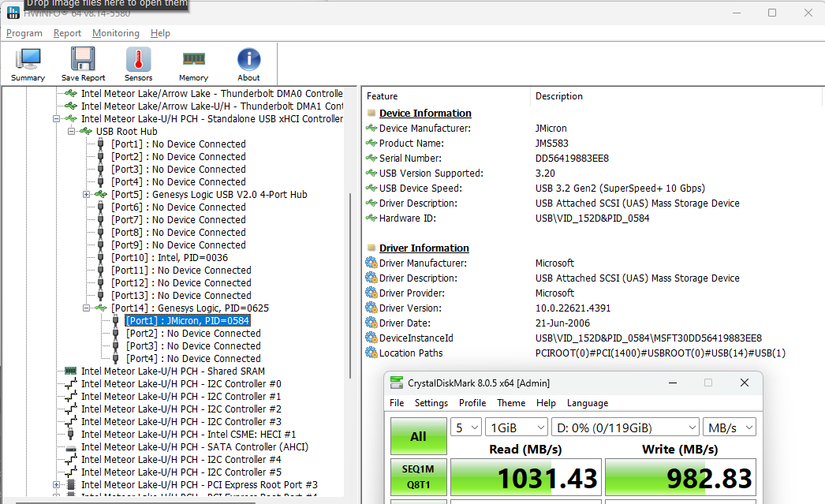Click the I2C Controller #0 bus icon
825x504 pixels.
(70, 384)
